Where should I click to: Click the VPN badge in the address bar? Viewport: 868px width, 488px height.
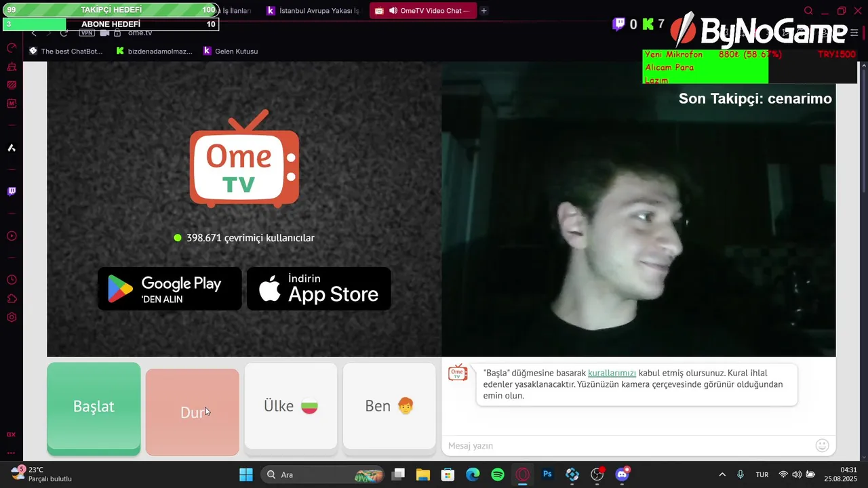pyautogui.click(x=87, y=33)
